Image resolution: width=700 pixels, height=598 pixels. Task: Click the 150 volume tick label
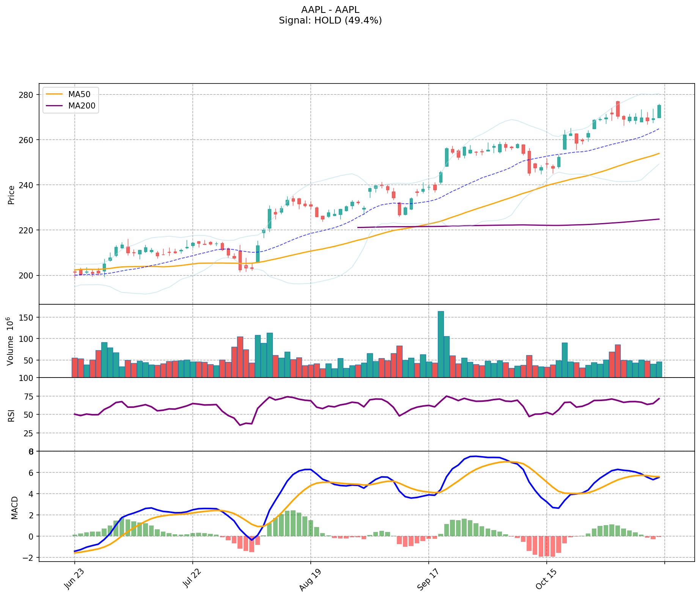(x=27, y=317)
